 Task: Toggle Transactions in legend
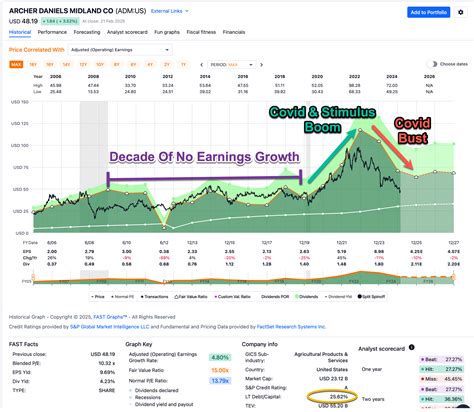(x=155, y=297)
